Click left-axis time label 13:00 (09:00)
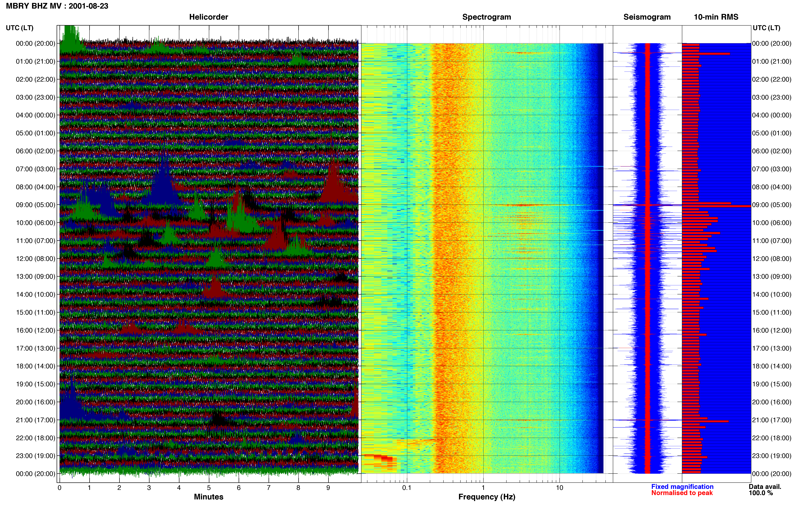Viewport: 812px width, 508px height. click(x=36, y=277)
